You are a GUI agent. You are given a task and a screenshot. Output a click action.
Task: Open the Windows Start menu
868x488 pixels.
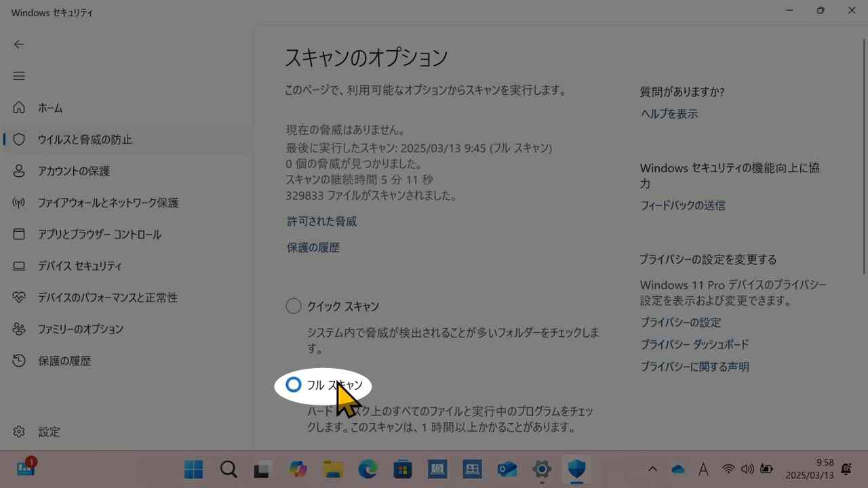(193, 469)
